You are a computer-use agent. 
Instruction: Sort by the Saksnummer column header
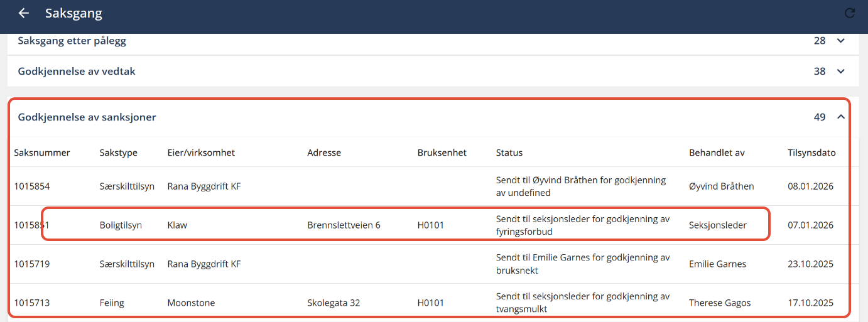pyautogui.click(x=42, y=153)
